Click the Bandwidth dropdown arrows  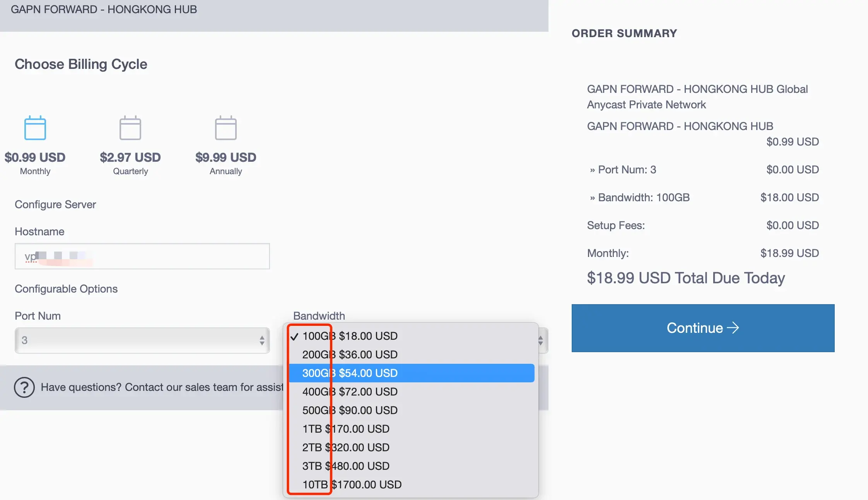point(541,341)
